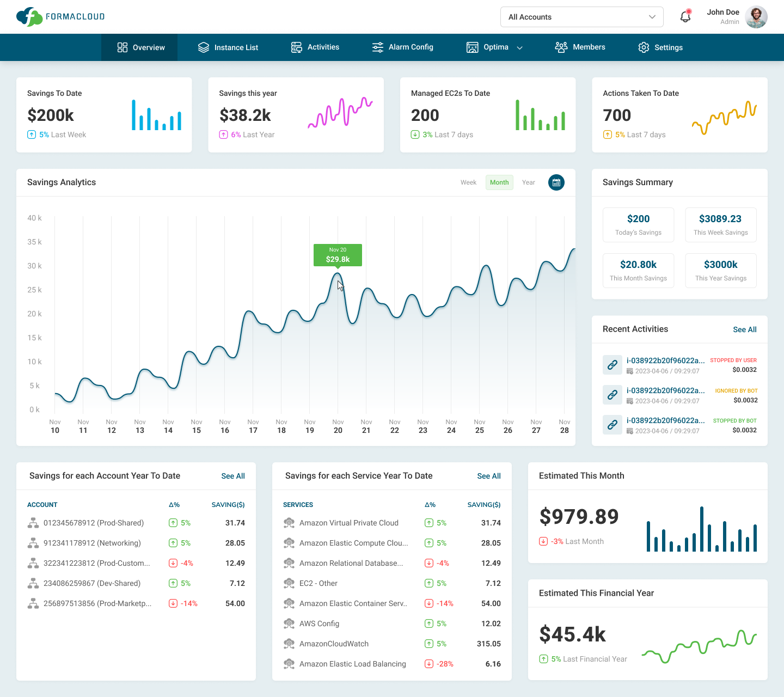Click account icon for 912341178912 (Networking)
784x697 pixels.
click(33, 543)
